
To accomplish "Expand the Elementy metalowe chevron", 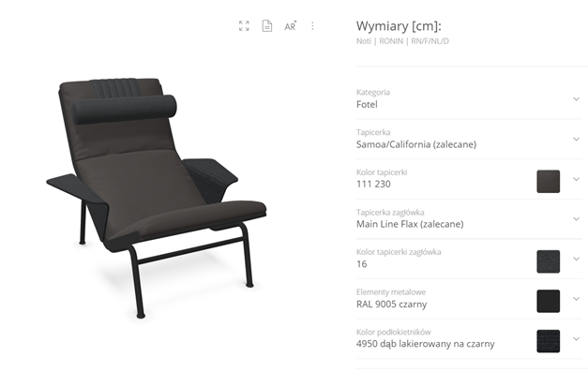I will click(577, 299).
